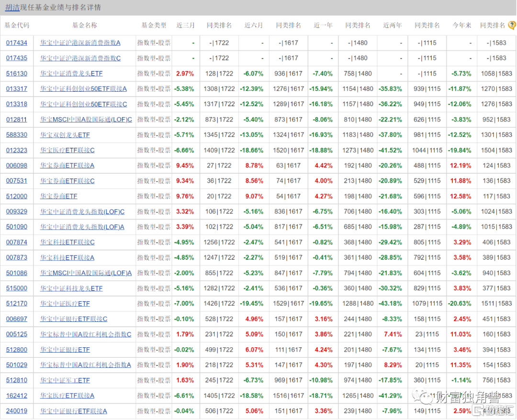Select 华宝科技ETF联接C fund name
This screenshot has width=517, height=420.
pyautogui.click(x=67, y=242)
